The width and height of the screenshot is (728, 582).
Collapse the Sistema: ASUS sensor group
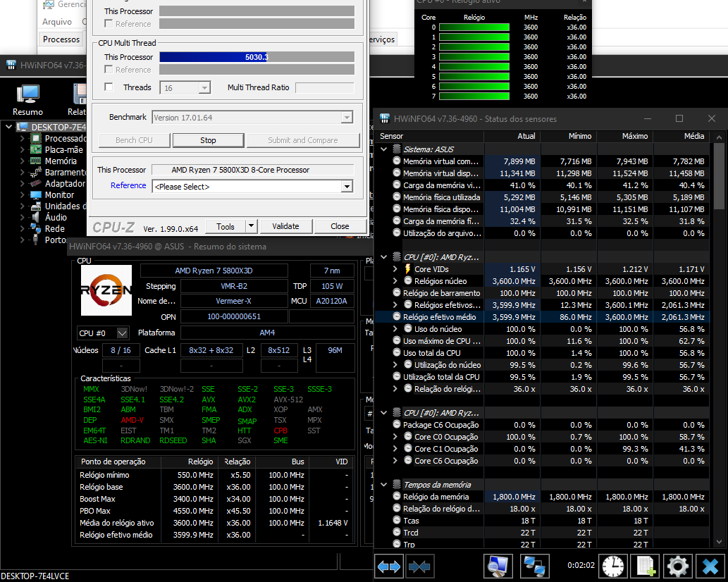tap(384, 149)
